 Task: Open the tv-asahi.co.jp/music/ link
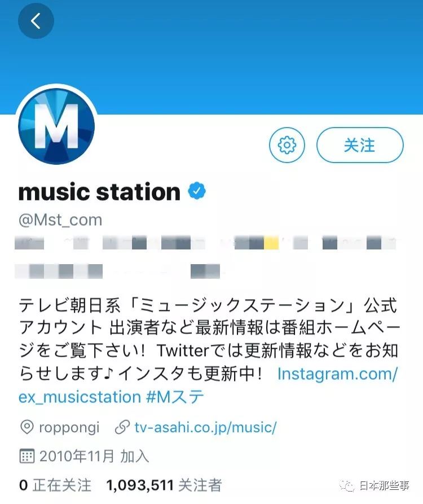205,427
